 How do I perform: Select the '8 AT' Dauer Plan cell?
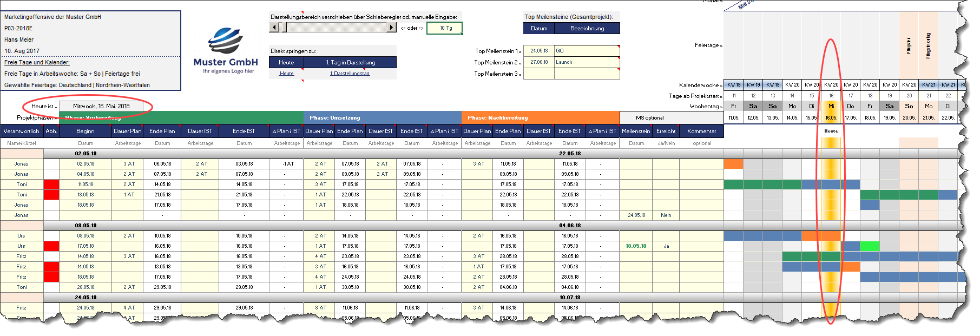[x=320, y=308]
